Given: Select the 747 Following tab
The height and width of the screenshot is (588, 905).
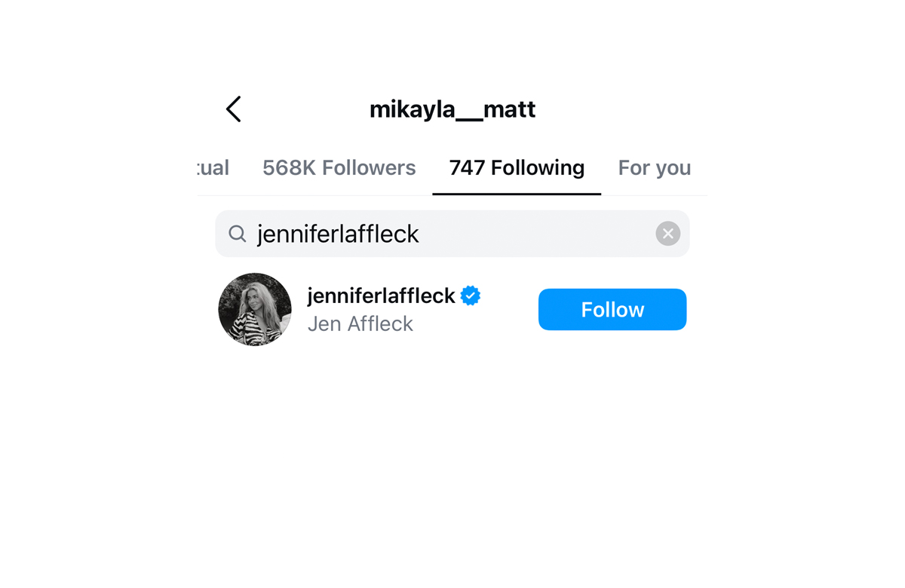Looking at the screenshot, I should [517, 167].
